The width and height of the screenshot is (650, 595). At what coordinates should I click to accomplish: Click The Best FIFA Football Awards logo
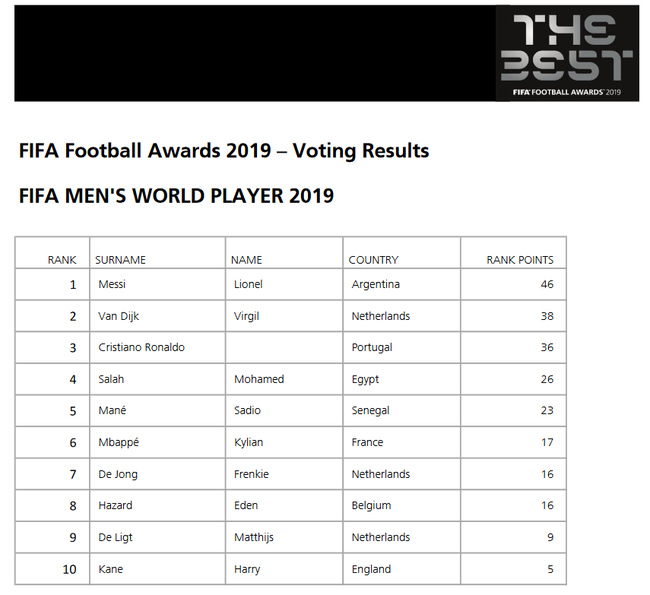(567, 53)
